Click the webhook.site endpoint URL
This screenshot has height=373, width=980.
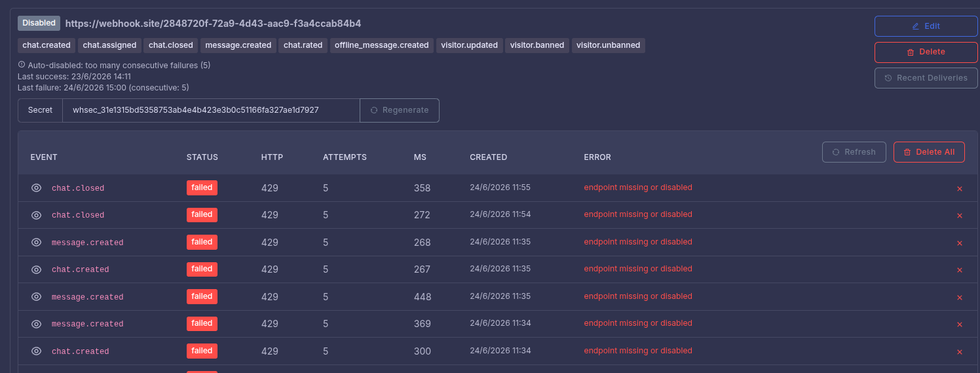click(x=213, y=24)
